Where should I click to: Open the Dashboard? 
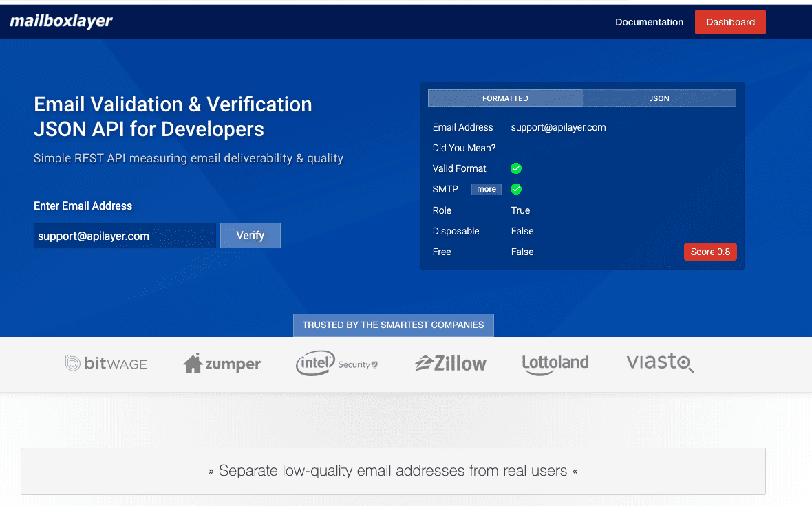tap(730, 21)
